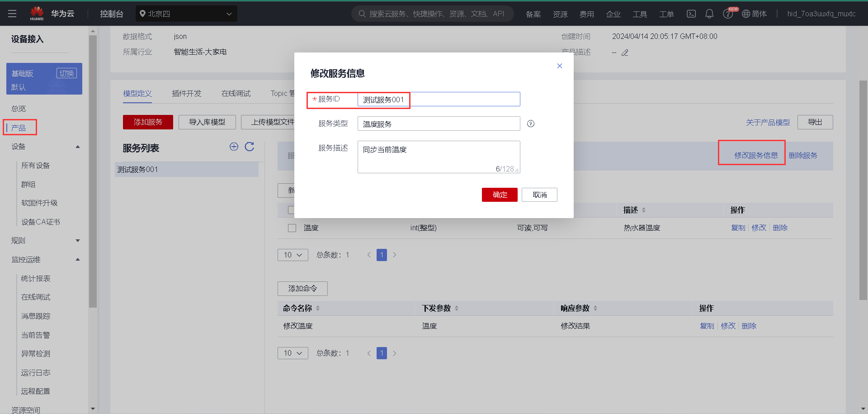Collapse the 监控运维 sidebar section
This screenshot has height=414, width=868.
(78, 259)
